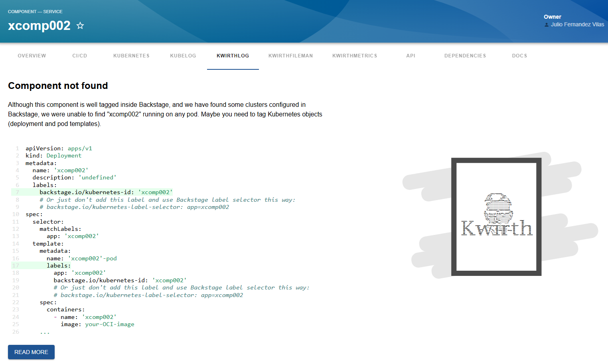
Task: Click the Component not found heading
Action: 58,86
